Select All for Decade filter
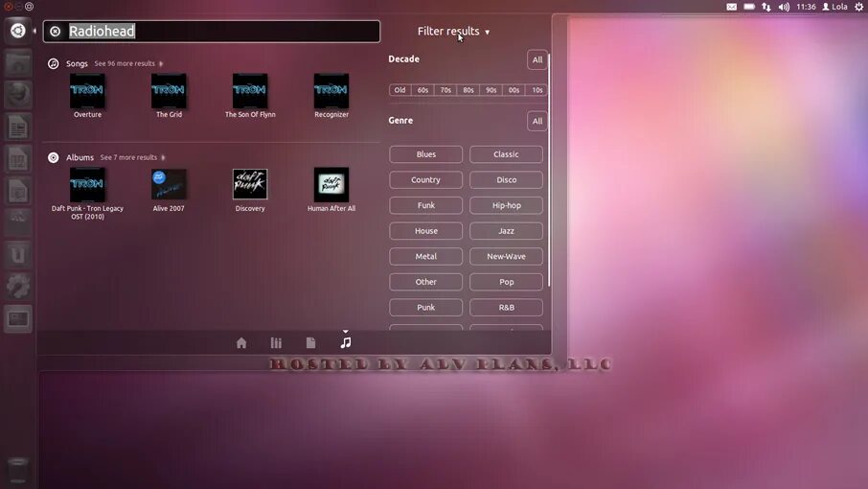 (x=537, y=59)
